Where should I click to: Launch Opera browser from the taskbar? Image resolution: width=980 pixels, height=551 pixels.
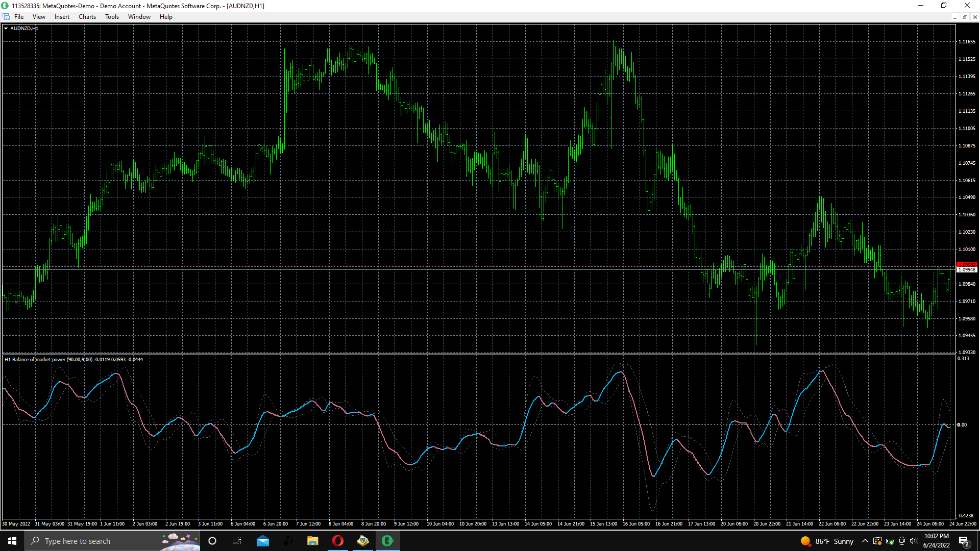coord(338,541)
